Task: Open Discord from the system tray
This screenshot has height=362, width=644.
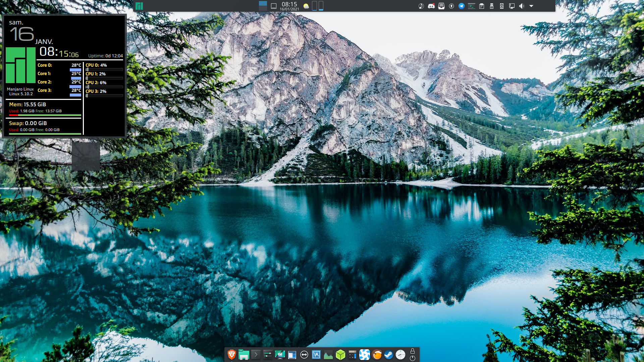Action: [431, 6]
